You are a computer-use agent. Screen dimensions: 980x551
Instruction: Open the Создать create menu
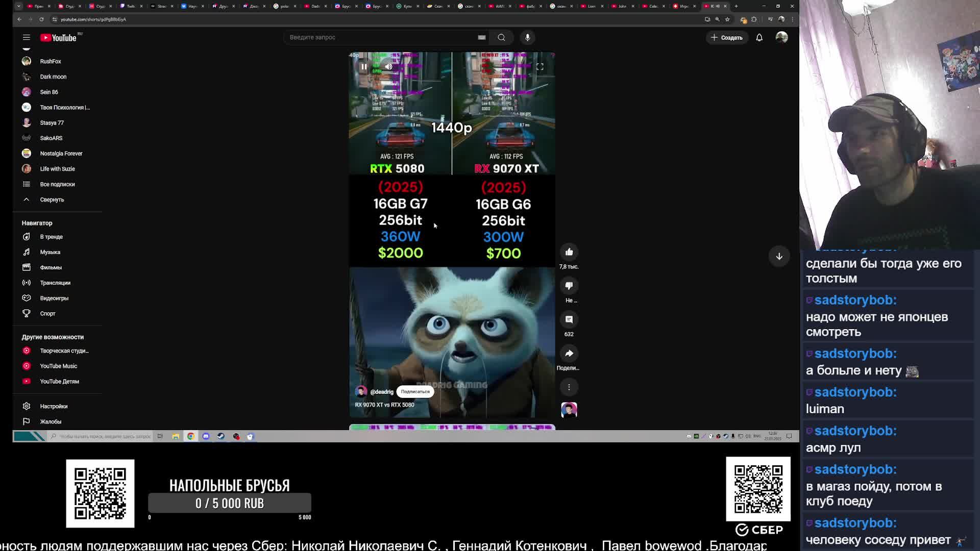[726, 37]
